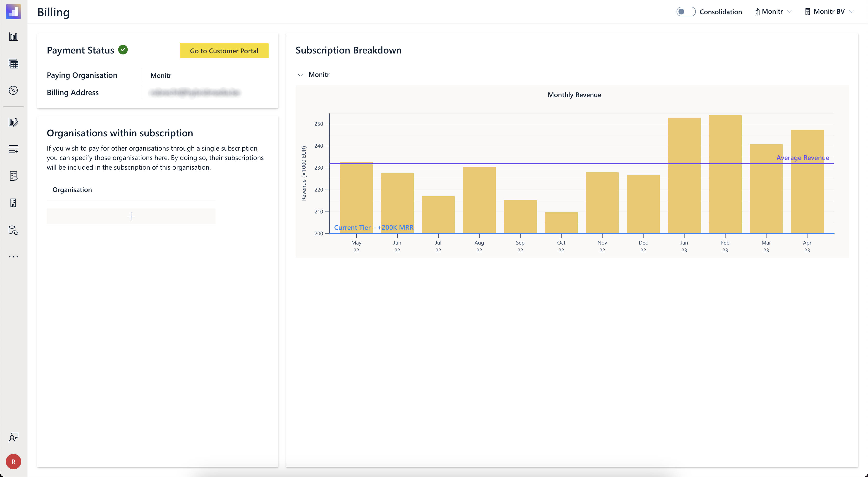Toggle the Consolidation switch
The image size is (868, 477).
pyautogui.click(x=686, y=12)
